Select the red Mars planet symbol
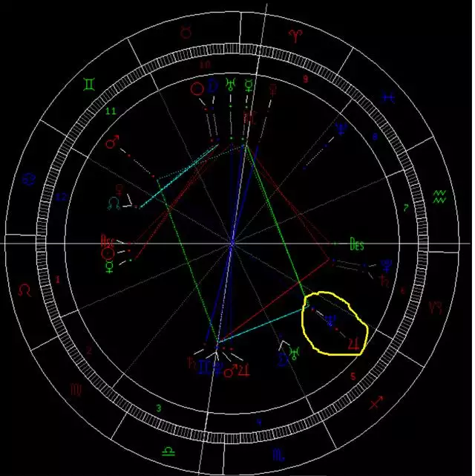This screenshot has width=475, height=476. pos(112,141)
